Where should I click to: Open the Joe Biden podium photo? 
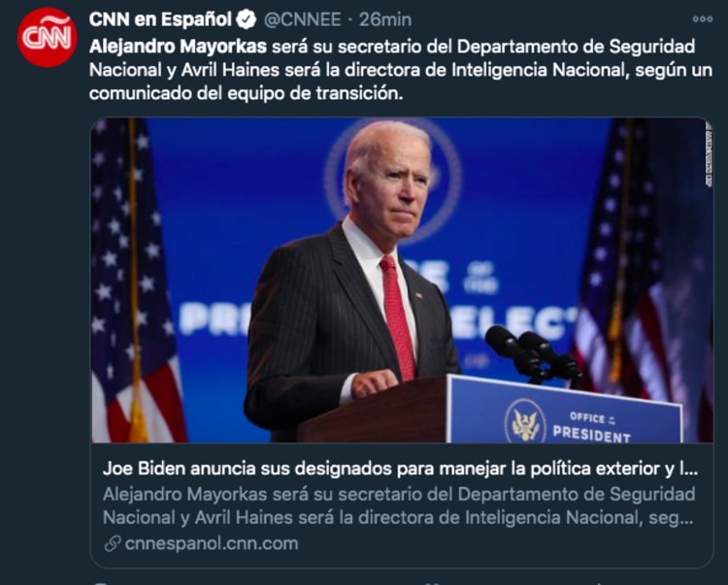[x=402, y=280]
